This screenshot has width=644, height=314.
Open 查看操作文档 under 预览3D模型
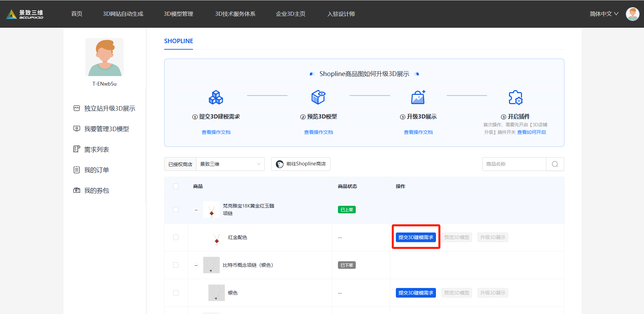point(318,132)
